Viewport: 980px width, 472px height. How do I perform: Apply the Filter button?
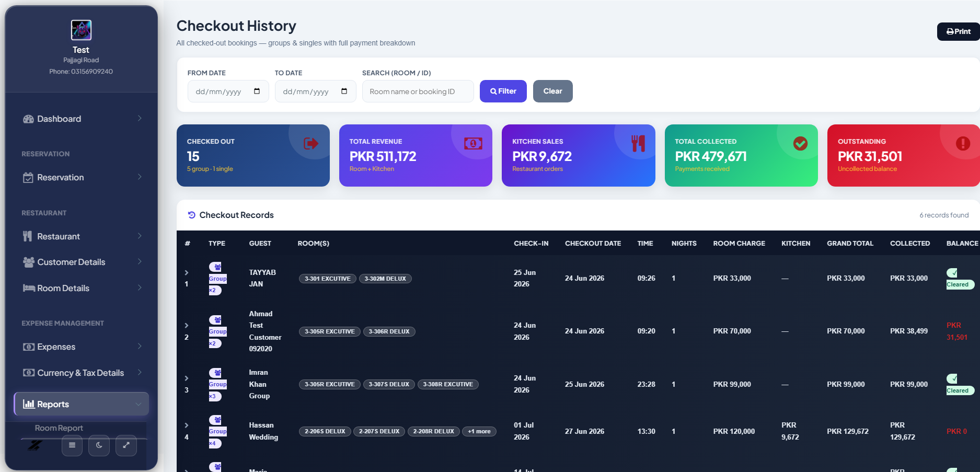pos(503,91)
